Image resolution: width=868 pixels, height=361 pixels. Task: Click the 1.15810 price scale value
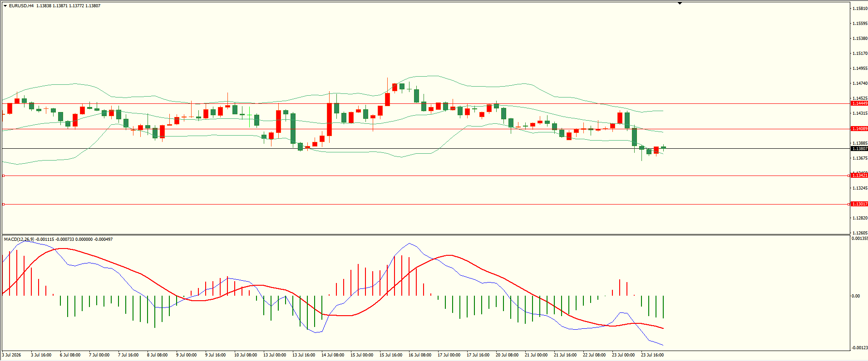[x=860, y=9]
